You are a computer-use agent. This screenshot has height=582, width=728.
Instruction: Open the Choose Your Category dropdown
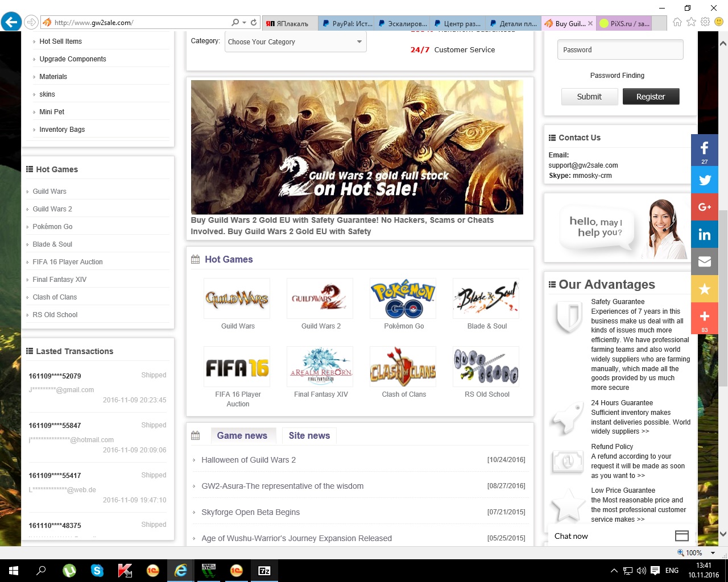295,41
